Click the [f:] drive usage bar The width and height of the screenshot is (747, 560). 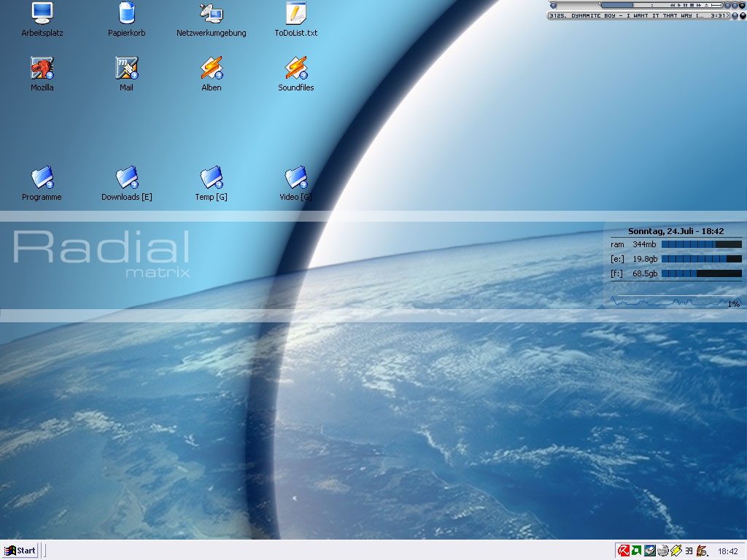701,273
